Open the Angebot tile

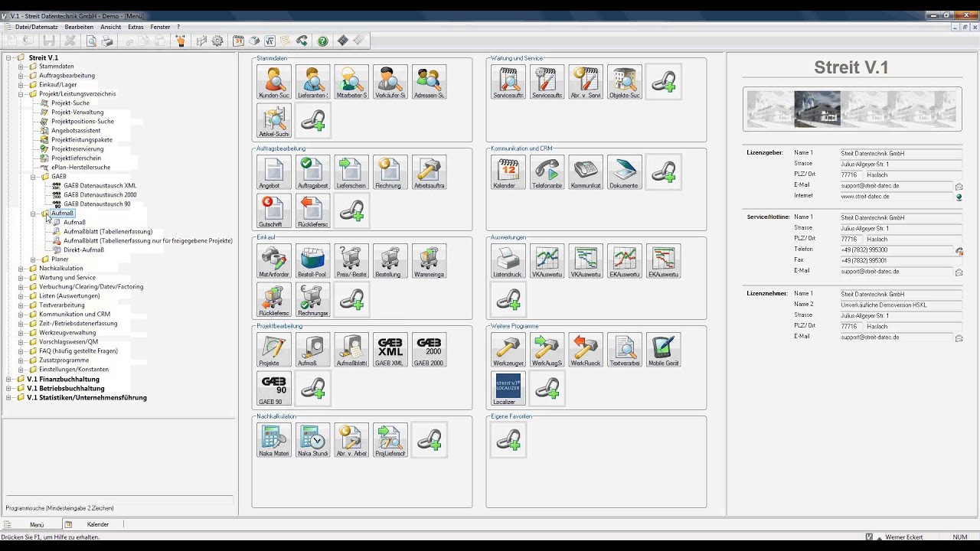point(274,172)
